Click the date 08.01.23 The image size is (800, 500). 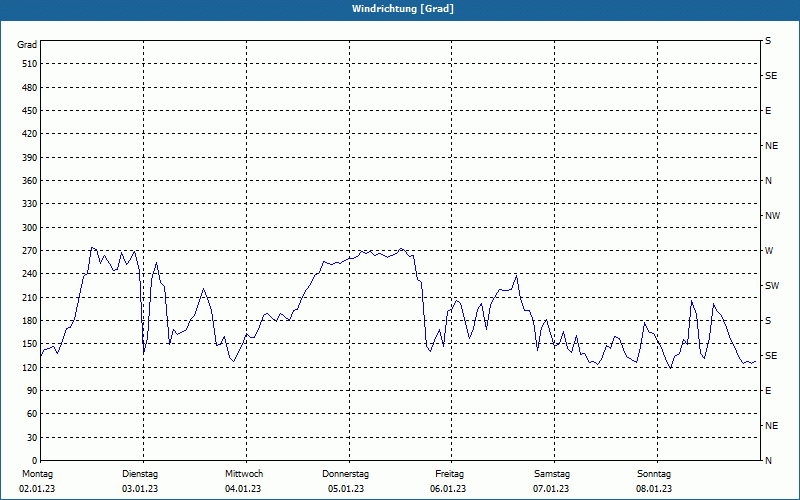pos(654,489)
